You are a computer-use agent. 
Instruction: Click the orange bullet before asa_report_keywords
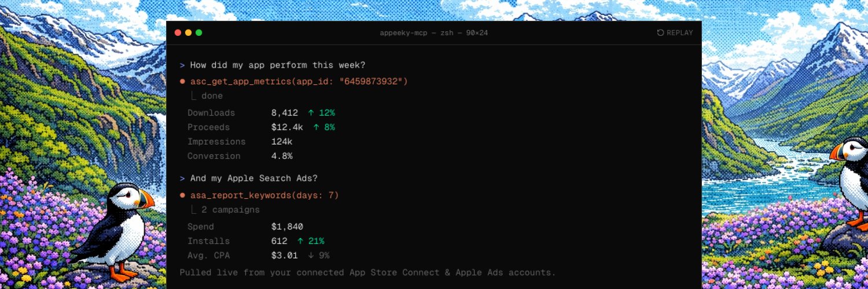[x=182, y=195]
